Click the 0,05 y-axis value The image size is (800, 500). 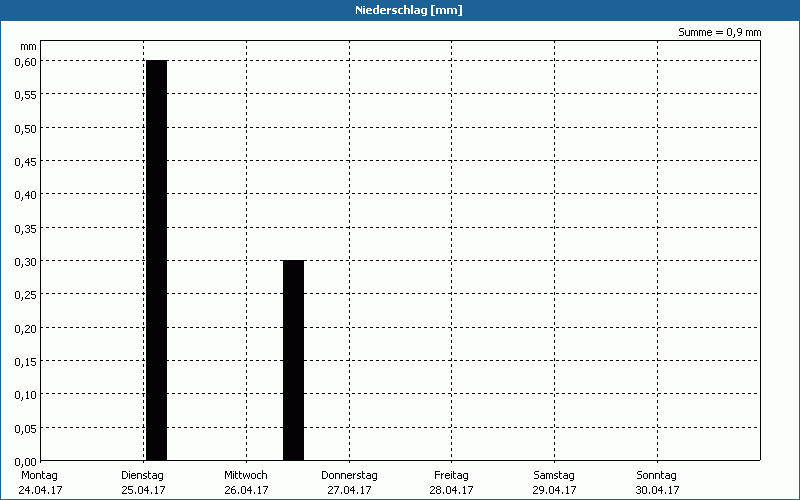(26, 429)
